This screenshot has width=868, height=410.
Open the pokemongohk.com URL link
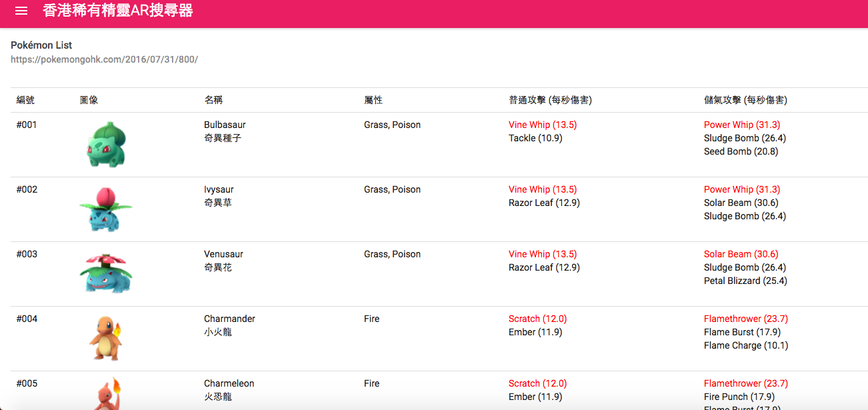coord(104,59)
